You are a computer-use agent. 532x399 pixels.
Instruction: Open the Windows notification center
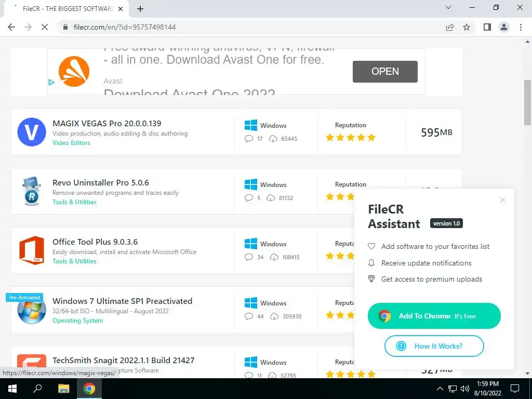click(515, 389)
